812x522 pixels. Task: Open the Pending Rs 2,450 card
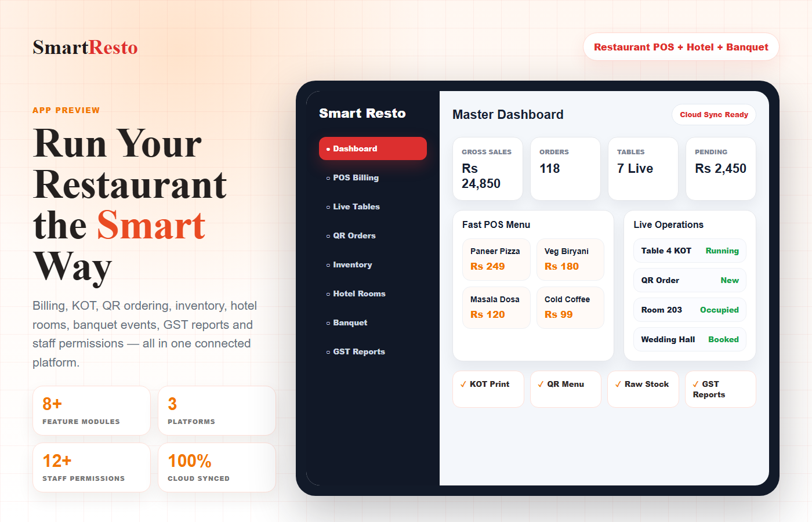pyautogui.click(x=721, y=169)
